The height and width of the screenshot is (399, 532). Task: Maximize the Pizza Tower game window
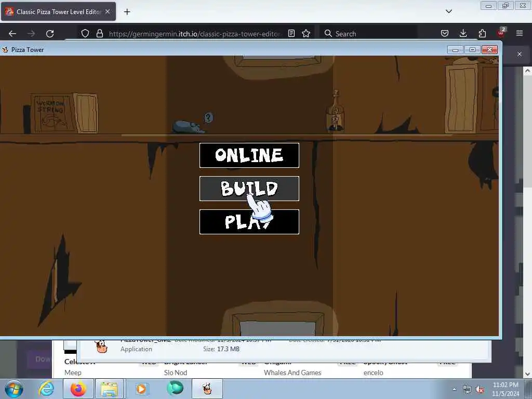[472, 50]
